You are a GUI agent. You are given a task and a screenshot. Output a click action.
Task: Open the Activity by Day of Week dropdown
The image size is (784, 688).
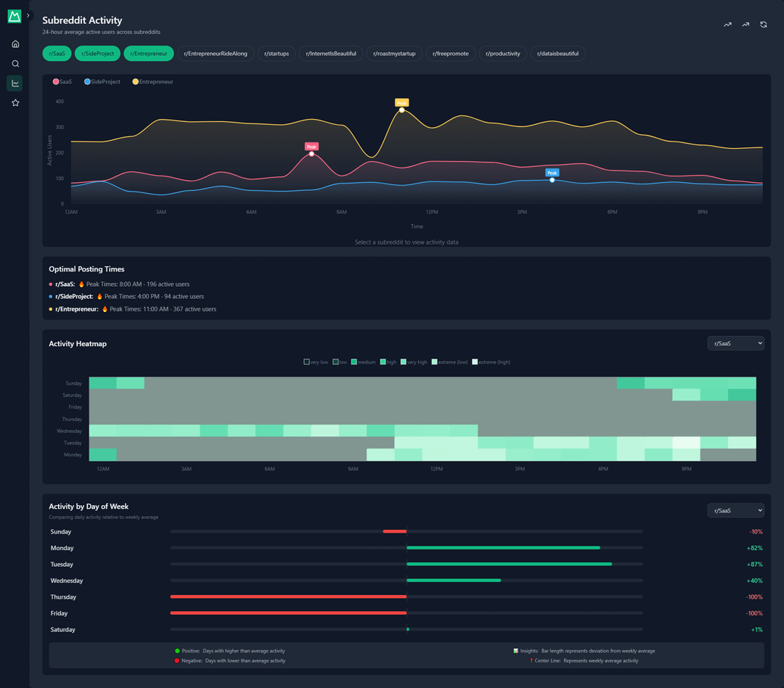735,511
